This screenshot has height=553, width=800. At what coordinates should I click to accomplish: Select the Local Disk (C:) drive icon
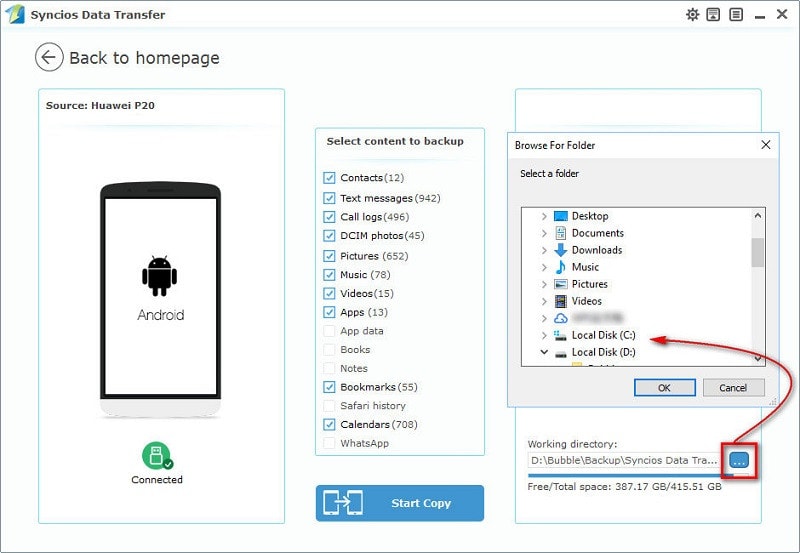click(x=561, y=335)
